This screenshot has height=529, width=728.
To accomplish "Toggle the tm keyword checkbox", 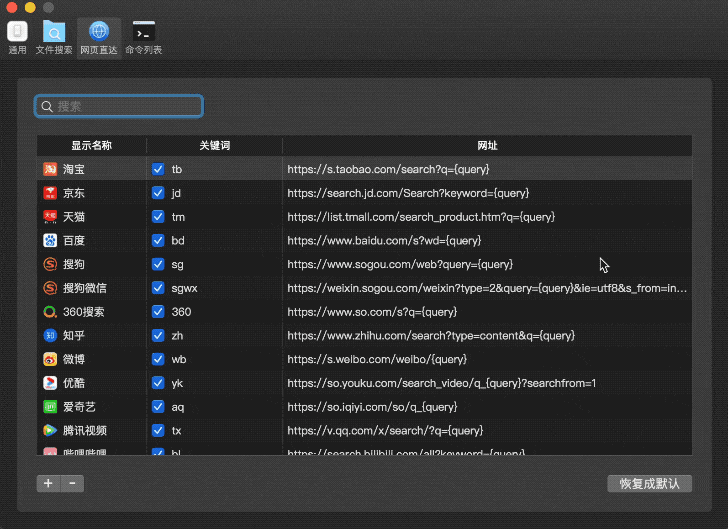I will [x=158, y=216].
